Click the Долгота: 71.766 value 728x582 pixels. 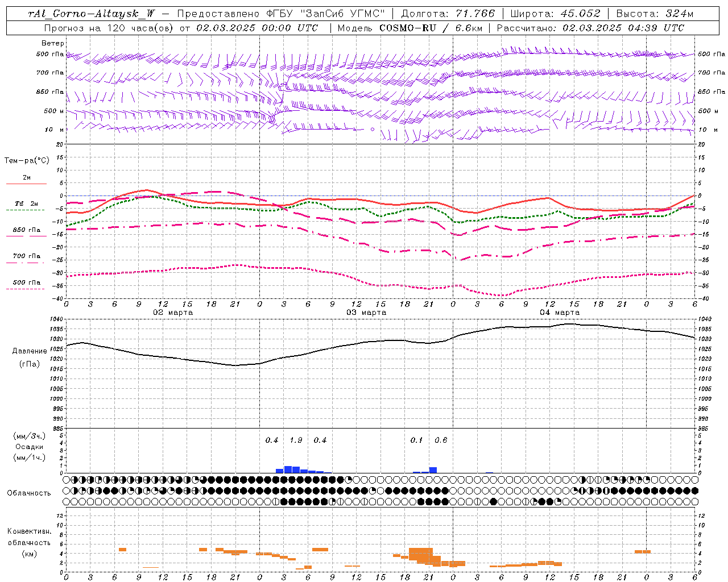click(448, 14)
